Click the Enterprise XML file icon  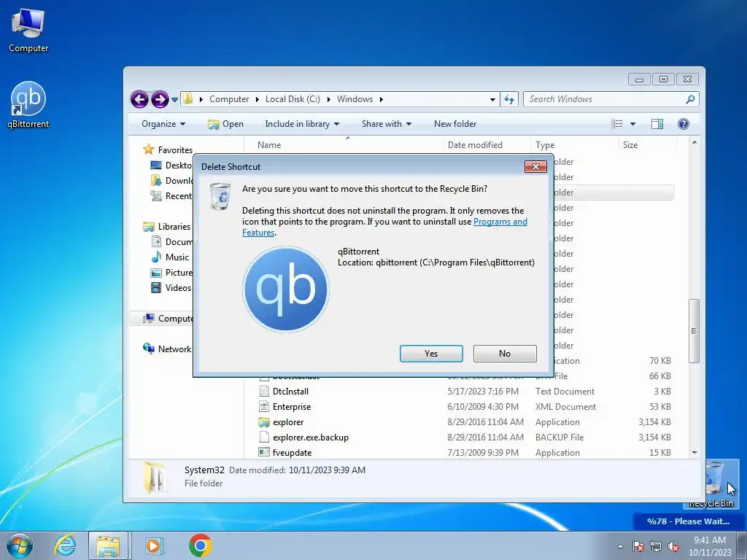pos(264,407)
